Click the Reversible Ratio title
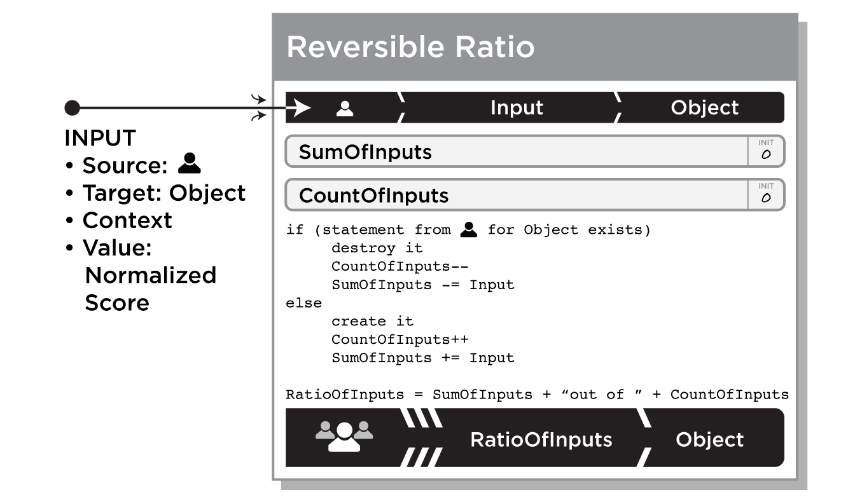848x504 pixels. pyautogui.click(x=410, y=48)
